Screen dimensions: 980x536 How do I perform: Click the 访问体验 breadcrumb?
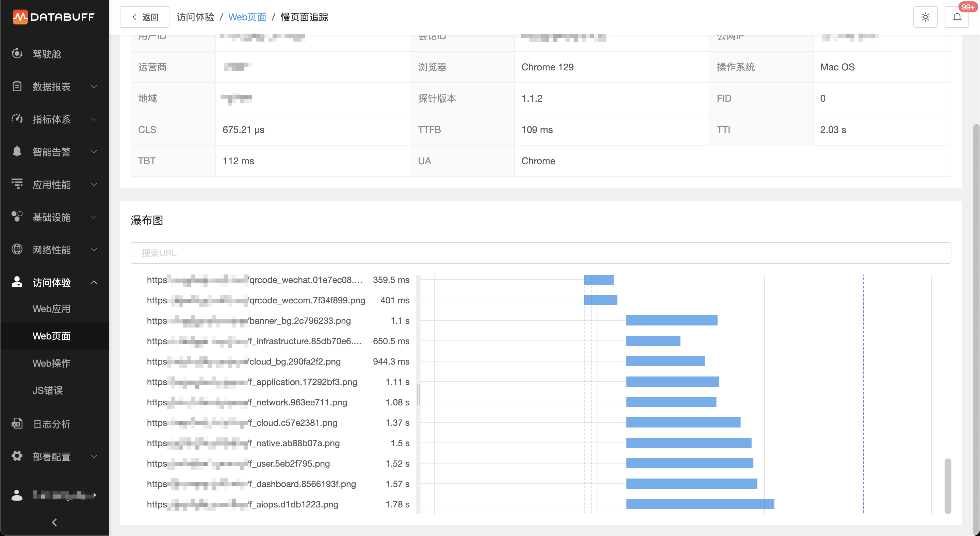pos(196,17)
